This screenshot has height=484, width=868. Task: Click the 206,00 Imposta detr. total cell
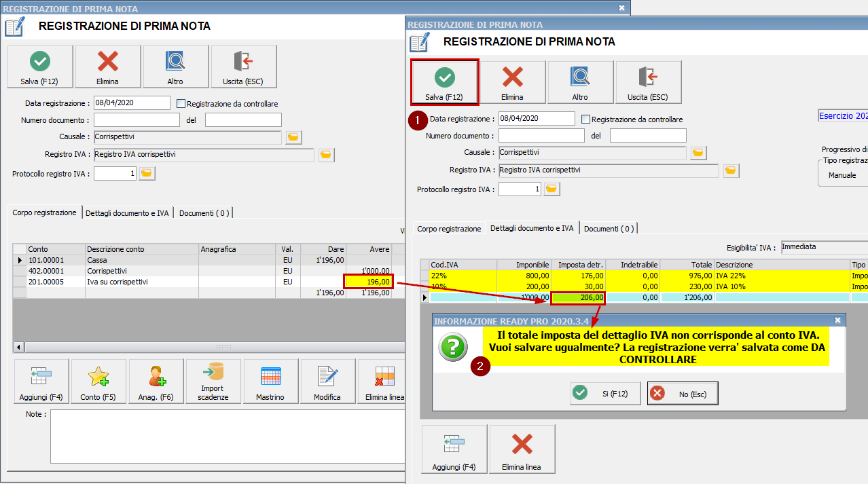578,297
